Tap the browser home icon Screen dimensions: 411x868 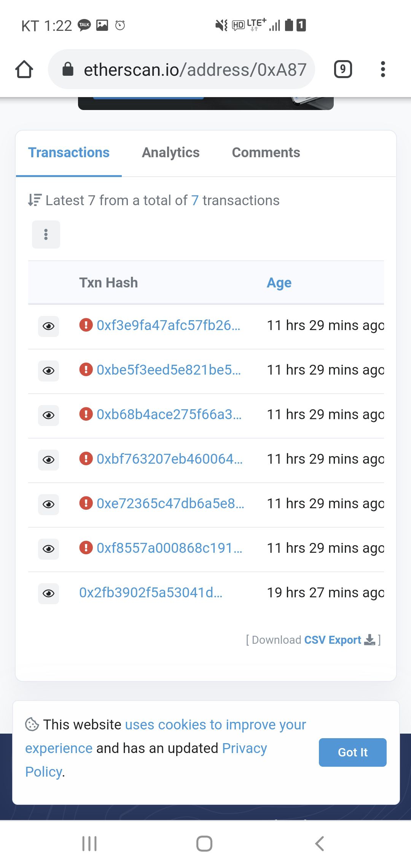tap(24, 69)
